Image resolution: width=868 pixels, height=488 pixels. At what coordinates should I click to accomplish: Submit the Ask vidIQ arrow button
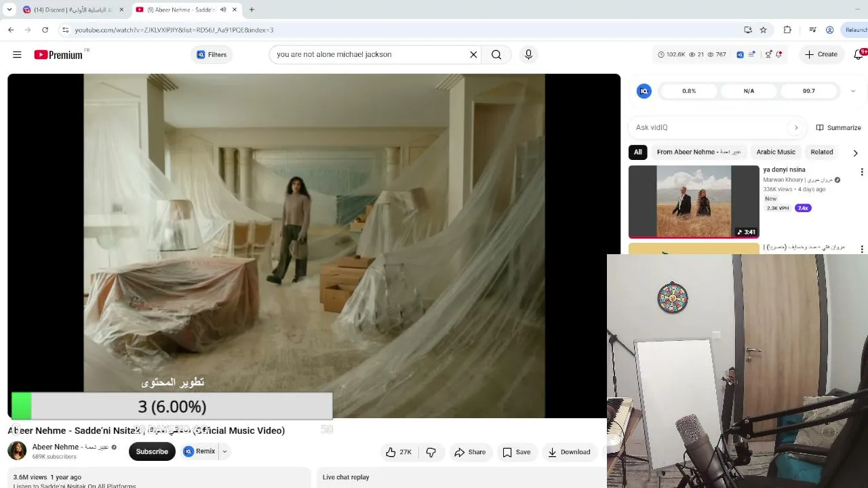796,127
